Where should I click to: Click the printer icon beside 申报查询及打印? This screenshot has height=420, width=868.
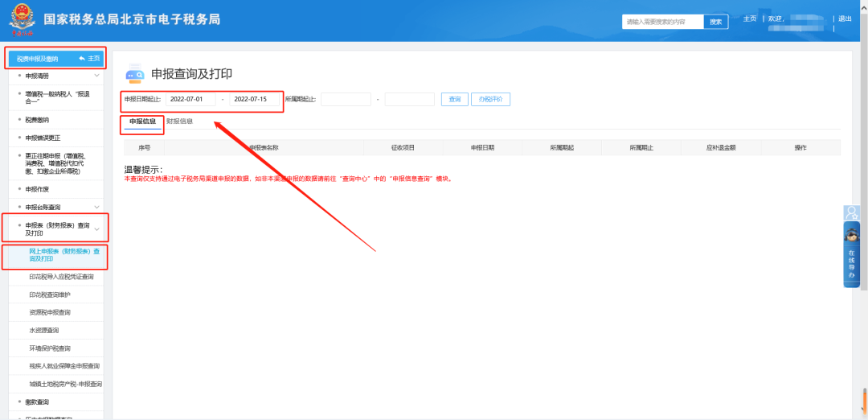pos(135,74)
